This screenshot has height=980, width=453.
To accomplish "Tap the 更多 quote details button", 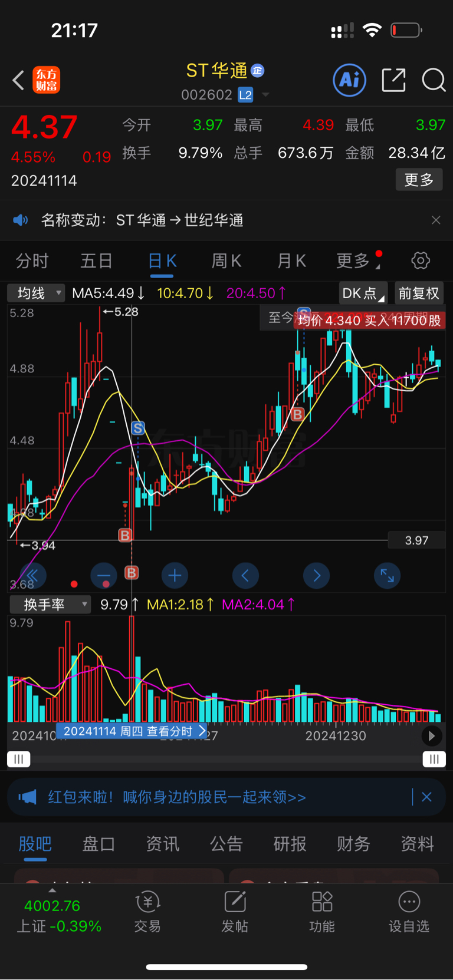I will (x=419, y=180).
